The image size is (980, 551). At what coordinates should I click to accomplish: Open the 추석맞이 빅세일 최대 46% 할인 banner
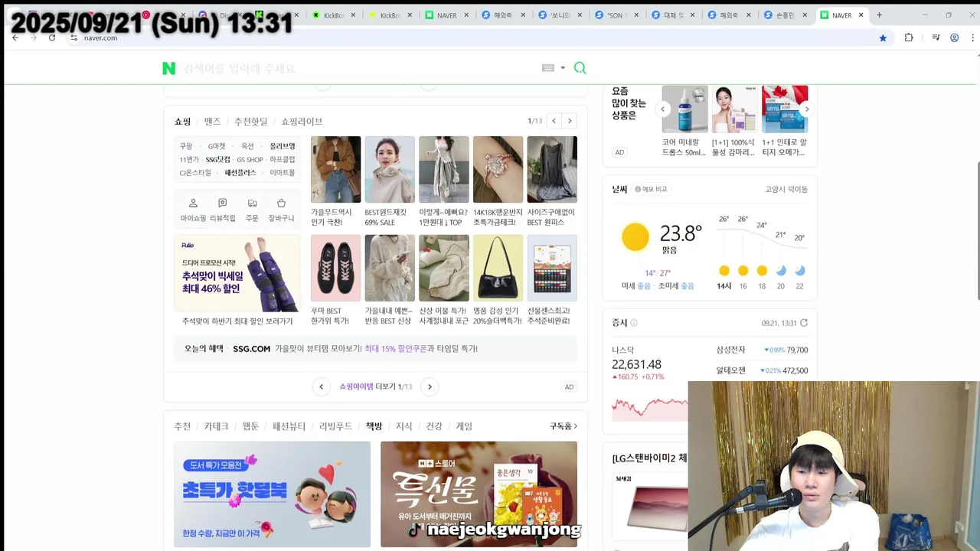click(x=237, y=273)
